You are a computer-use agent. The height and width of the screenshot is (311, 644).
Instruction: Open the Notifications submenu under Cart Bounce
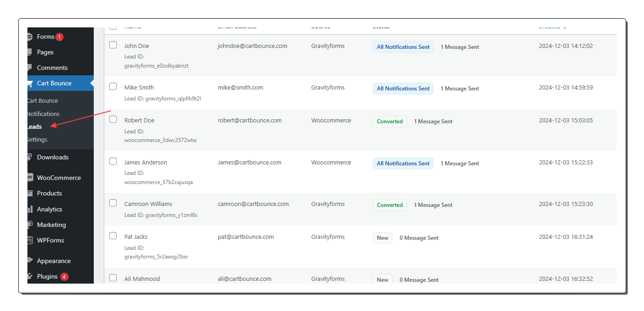tap(43, 114)
